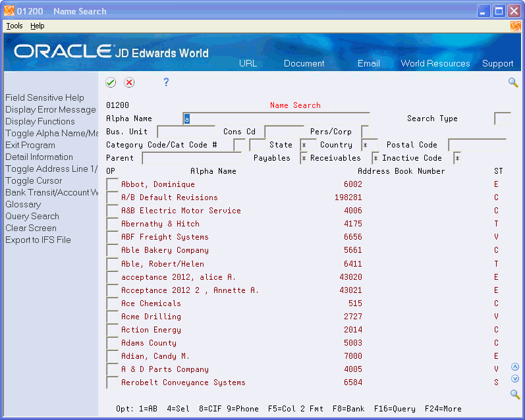This screenshot has height=420, width=525.
Task: Focus the State field
Action: pyautogui.click(x=308, y=145)
